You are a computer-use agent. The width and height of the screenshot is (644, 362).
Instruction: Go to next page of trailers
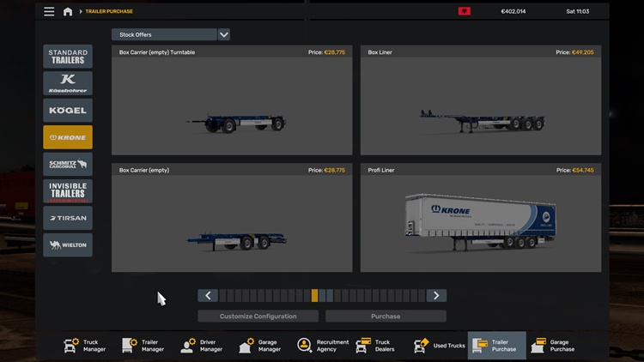(436, 295)
